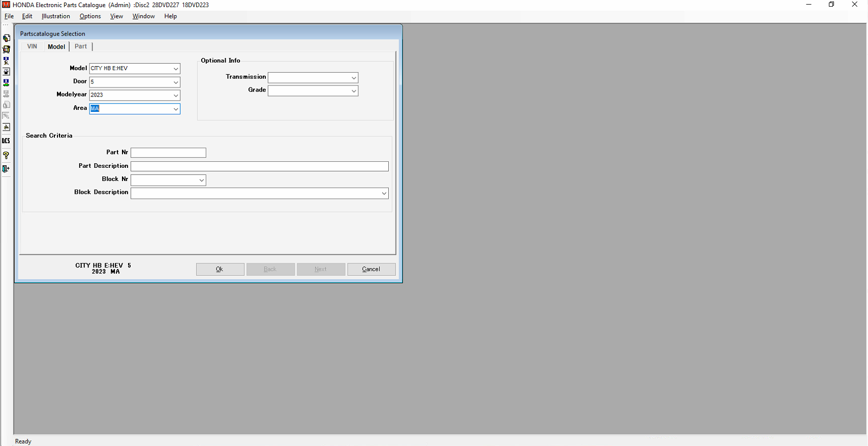Expand the Model dropdown showing CITY HB E:HEV
Viewport: 868px width, 446px height.
(x=175, y=69)
